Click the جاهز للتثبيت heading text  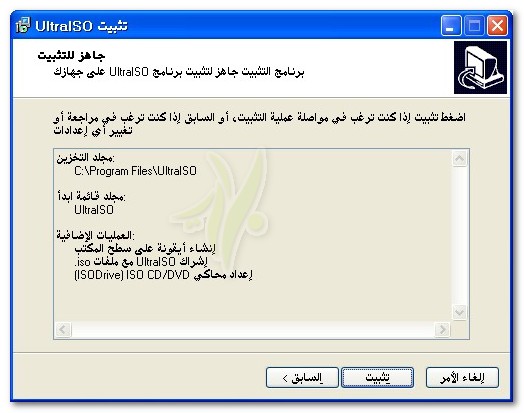coord(71,55)
